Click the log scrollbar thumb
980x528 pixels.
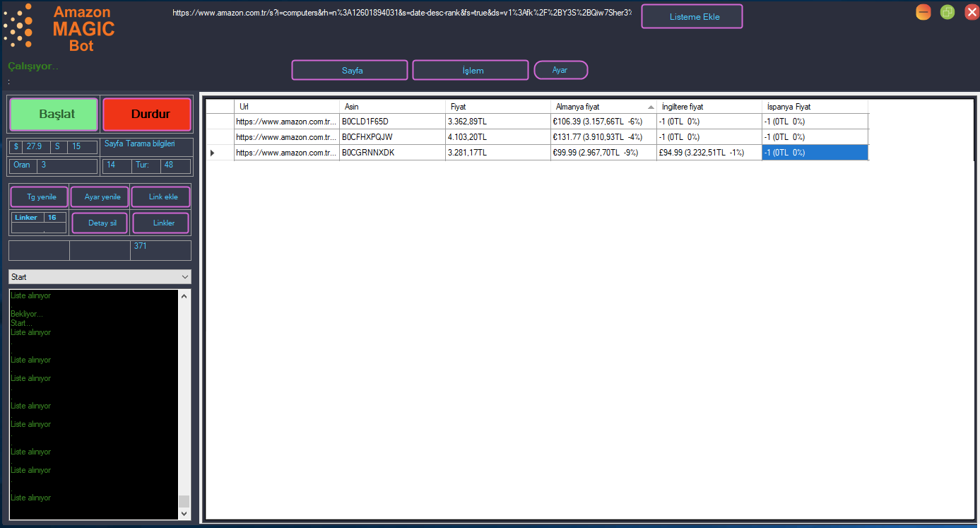(x=184, y=501)
